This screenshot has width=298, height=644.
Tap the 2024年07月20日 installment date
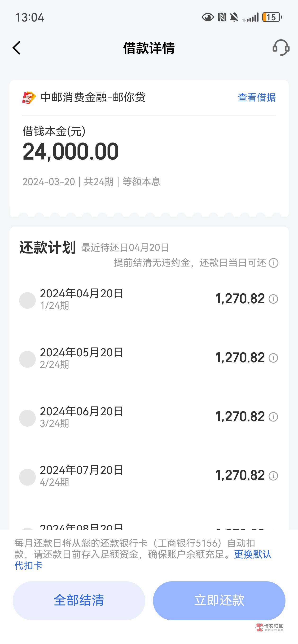(x=81, y=470)
